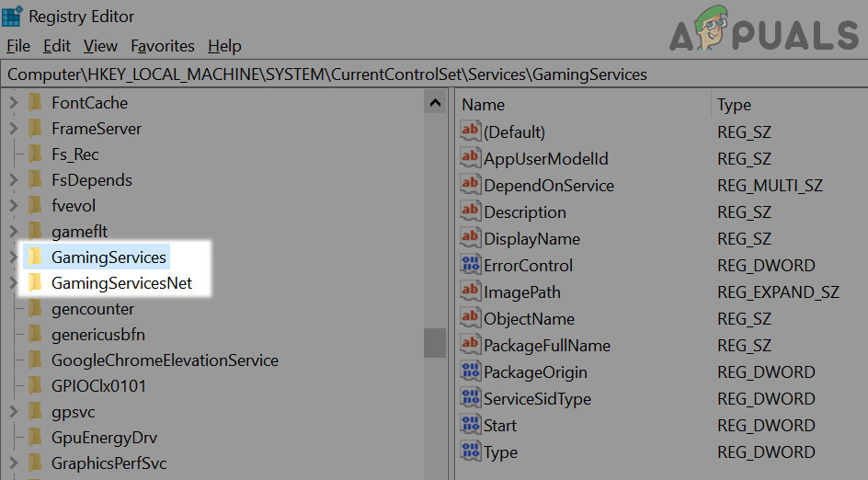
Task: Click the gameflt folder icon
Action: coord(35,232)
